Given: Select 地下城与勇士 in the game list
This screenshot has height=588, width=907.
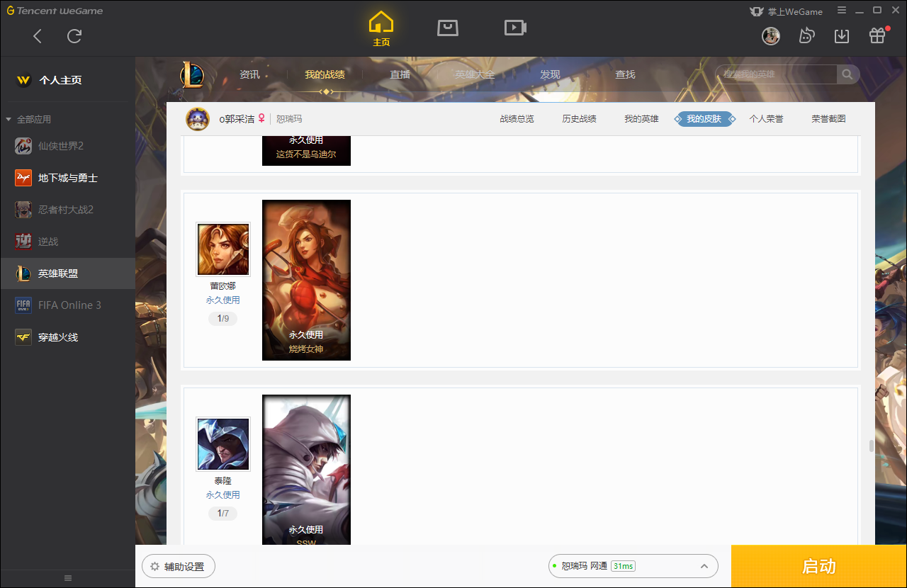Looking at the screenshot, I should pos(67,178).
